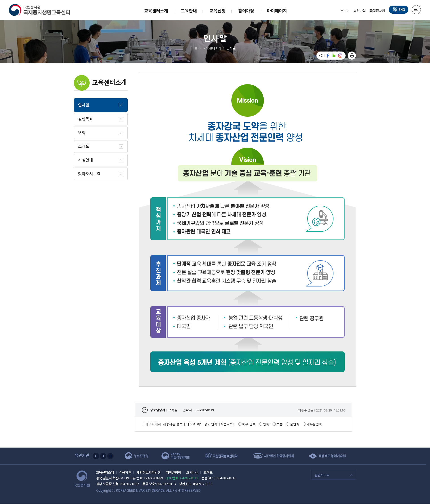Open the share options icon
This screenshot has height=504, width=430.
(321, 56)
